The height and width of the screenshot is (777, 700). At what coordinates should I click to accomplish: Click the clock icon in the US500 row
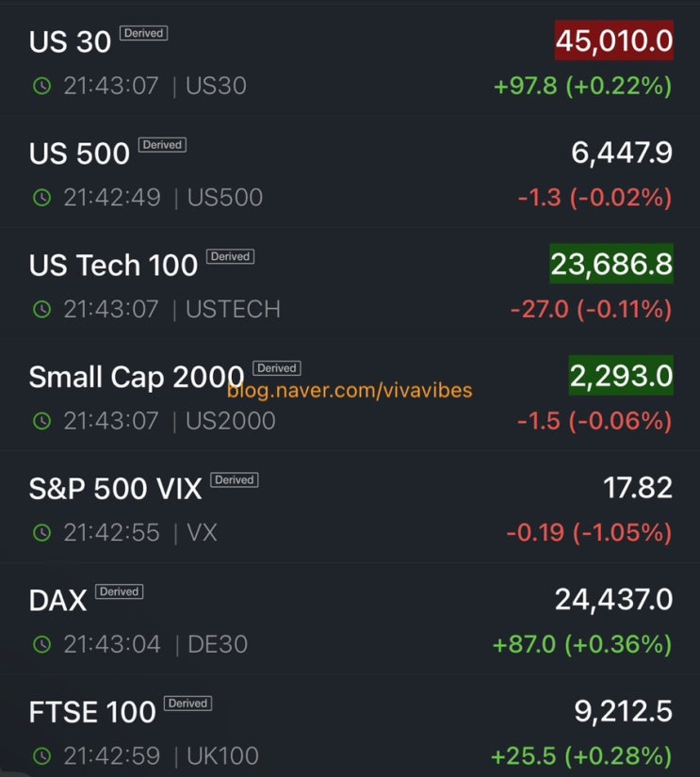coord(42,198)
